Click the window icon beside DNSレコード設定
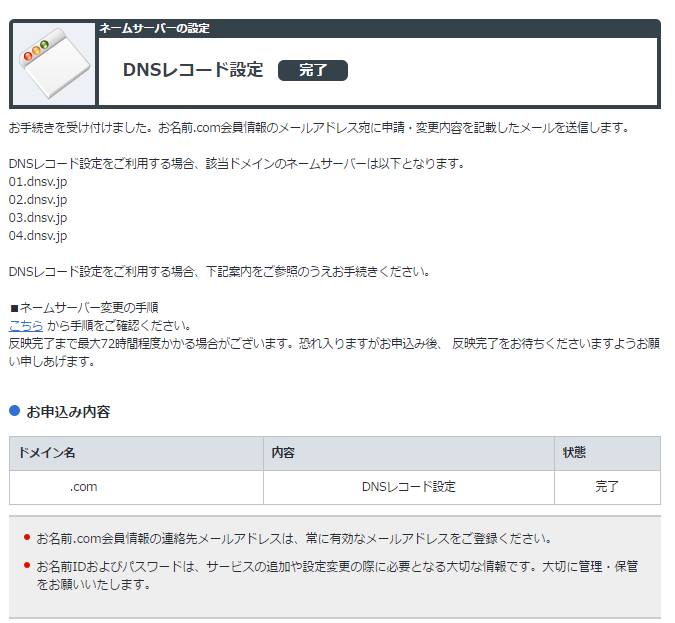The height and width of the screenshot is (623, 675). (x=54, y=63)
